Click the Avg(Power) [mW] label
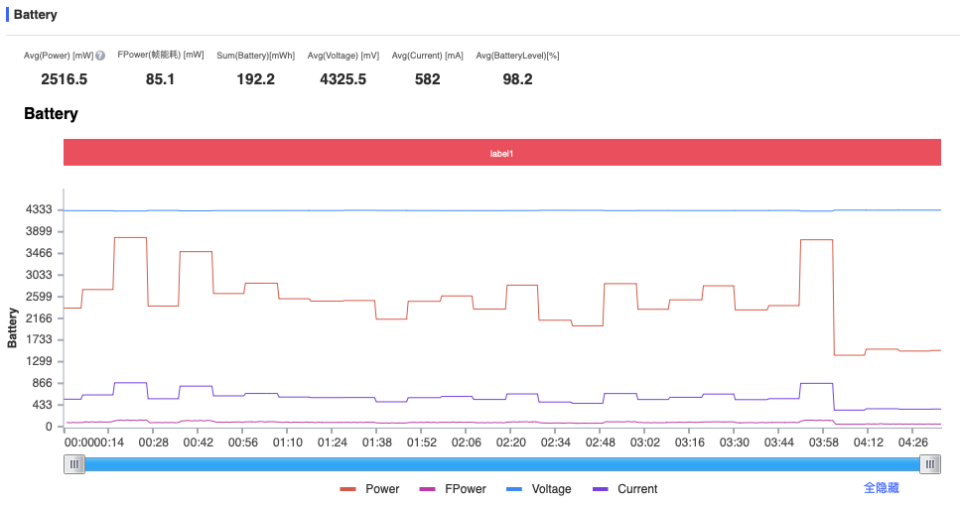Screen dimensions: 960x505 pos(59,56)
